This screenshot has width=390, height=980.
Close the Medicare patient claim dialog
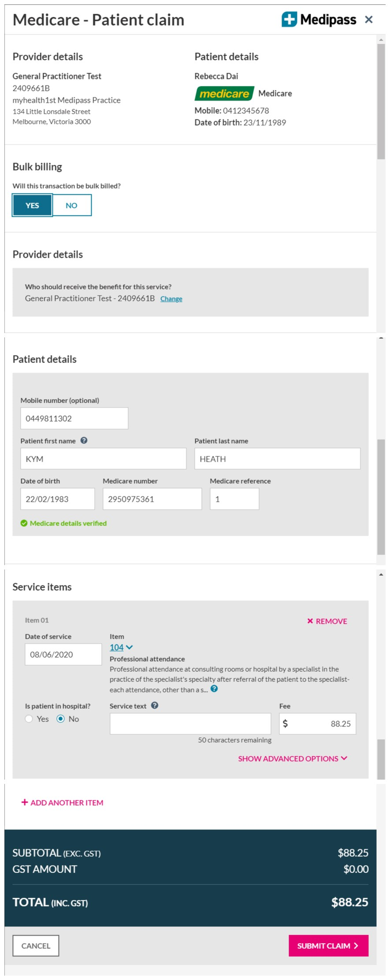coord(369,19)
